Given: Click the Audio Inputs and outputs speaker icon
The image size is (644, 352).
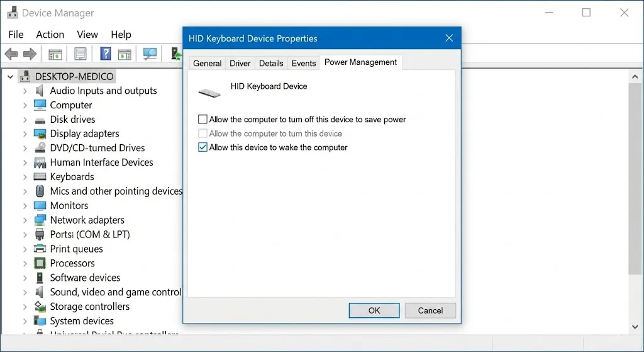Looking at the screenshot, I should pyautogui.click(x=40, y=91).
